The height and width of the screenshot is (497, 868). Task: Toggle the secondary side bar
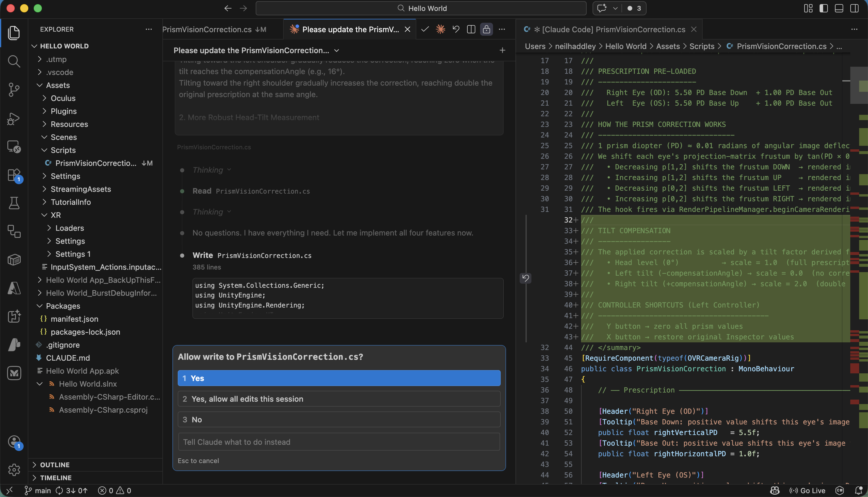(855, 8)
